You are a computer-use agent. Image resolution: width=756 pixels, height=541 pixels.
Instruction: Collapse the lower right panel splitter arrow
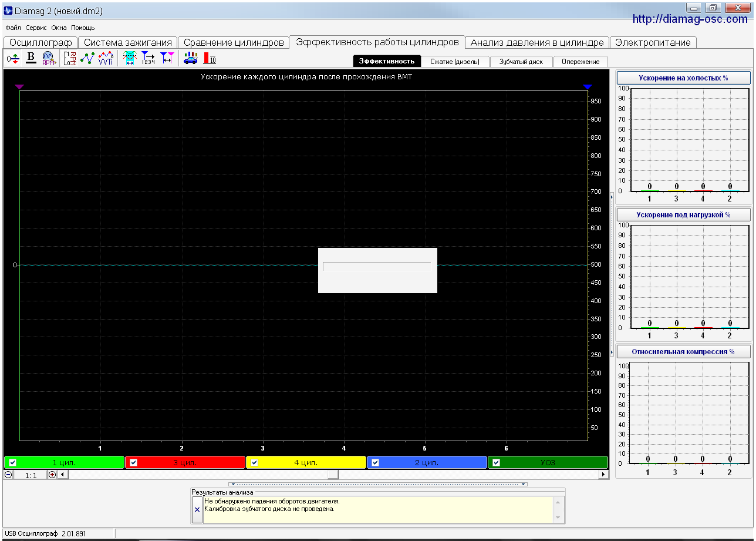click(x=612, y=351)
